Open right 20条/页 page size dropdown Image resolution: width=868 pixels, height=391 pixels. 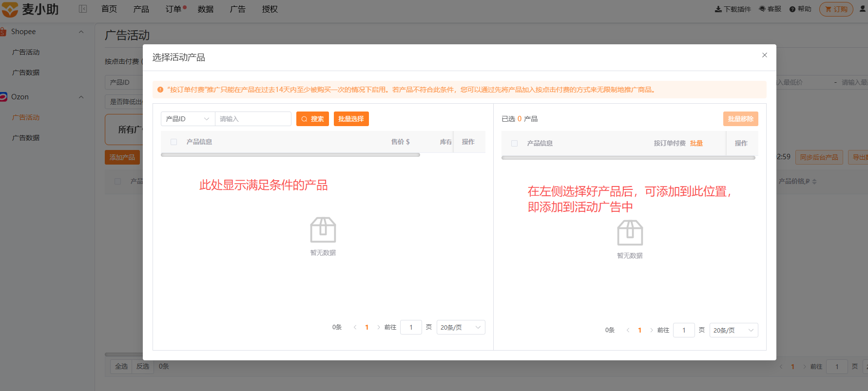coord(733,330)
